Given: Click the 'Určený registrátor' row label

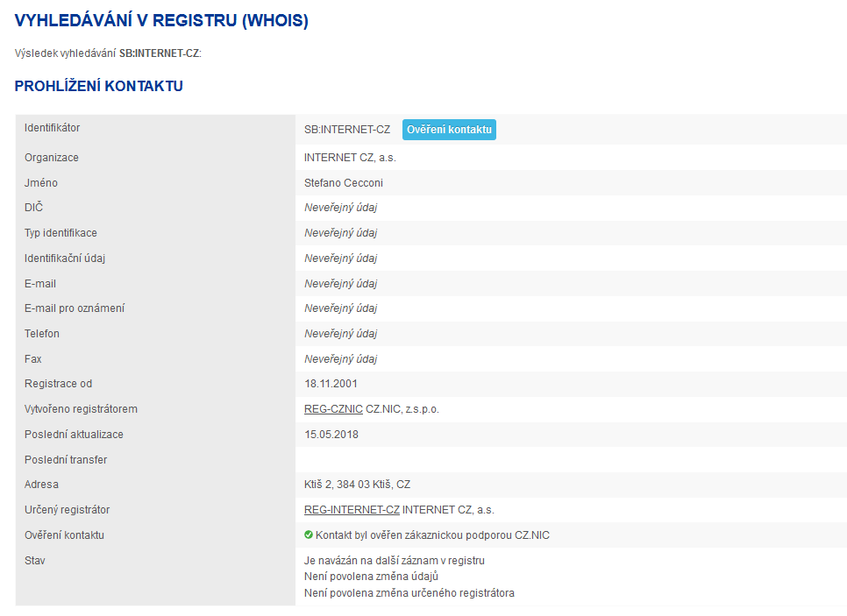Looking at the screenshot, I should pos(67,510).
